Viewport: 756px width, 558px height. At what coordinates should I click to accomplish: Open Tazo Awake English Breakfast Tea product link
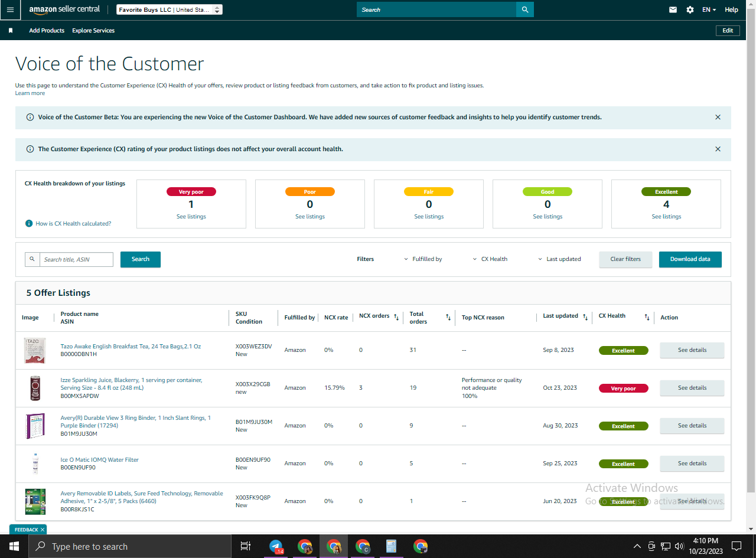tap(131, 347)
